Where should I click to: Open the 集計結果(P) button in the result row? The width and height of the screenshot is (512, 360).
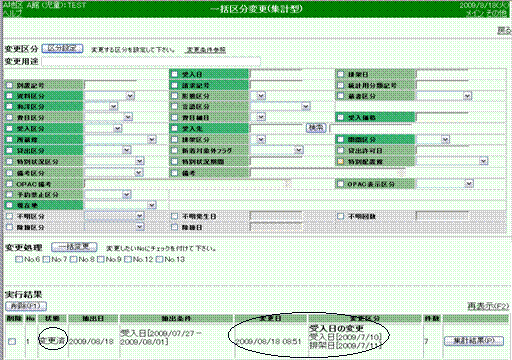pos(474,341)
